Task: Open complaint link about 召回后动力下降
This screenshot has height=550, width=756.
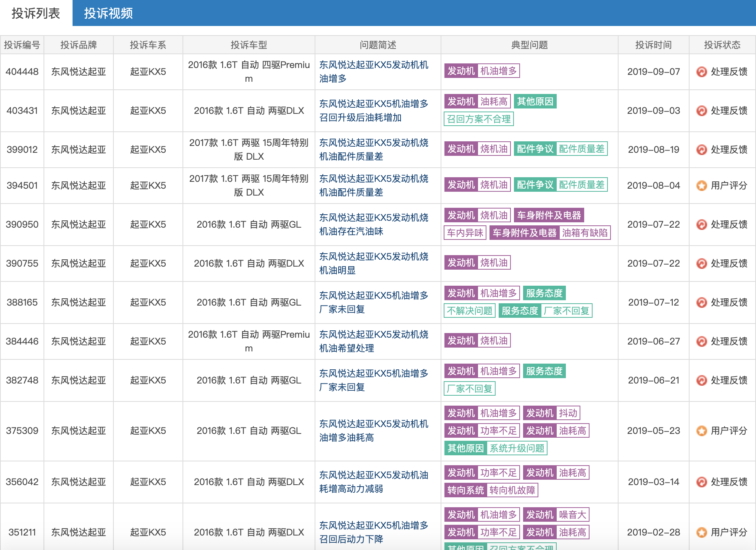Action: pyautogui.click(x=374, y=532)
